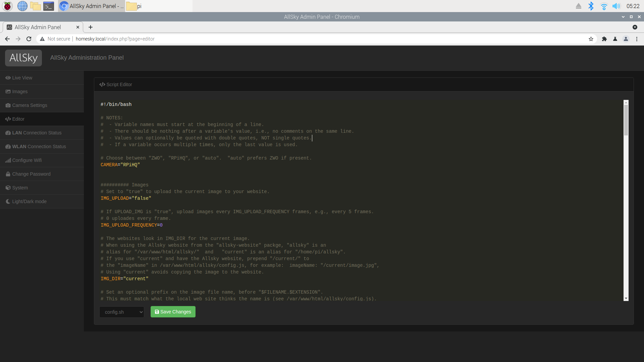
Task: Open Live View in the sidebar
Action: click(42, 78)
